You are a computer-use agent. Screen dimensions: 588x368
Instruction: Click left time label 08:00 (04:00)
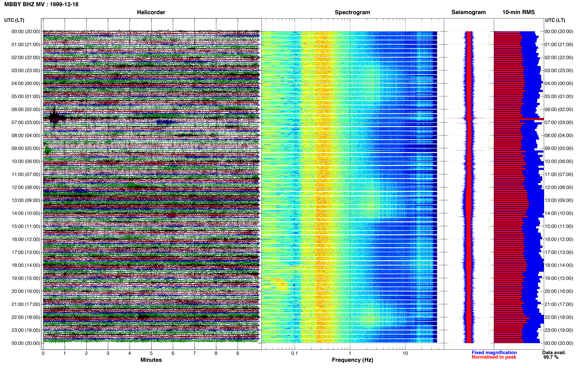(26, 135)
